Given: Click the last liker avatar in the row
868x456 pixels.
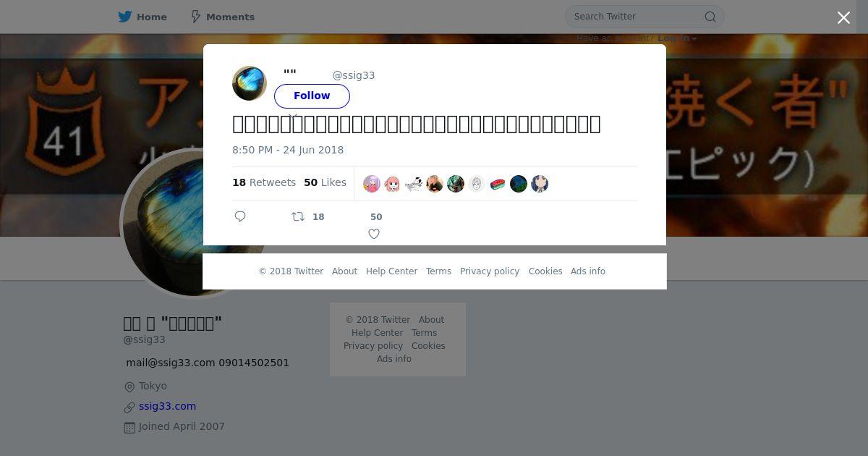Looking at the screenshot, I should pos(540,184).
